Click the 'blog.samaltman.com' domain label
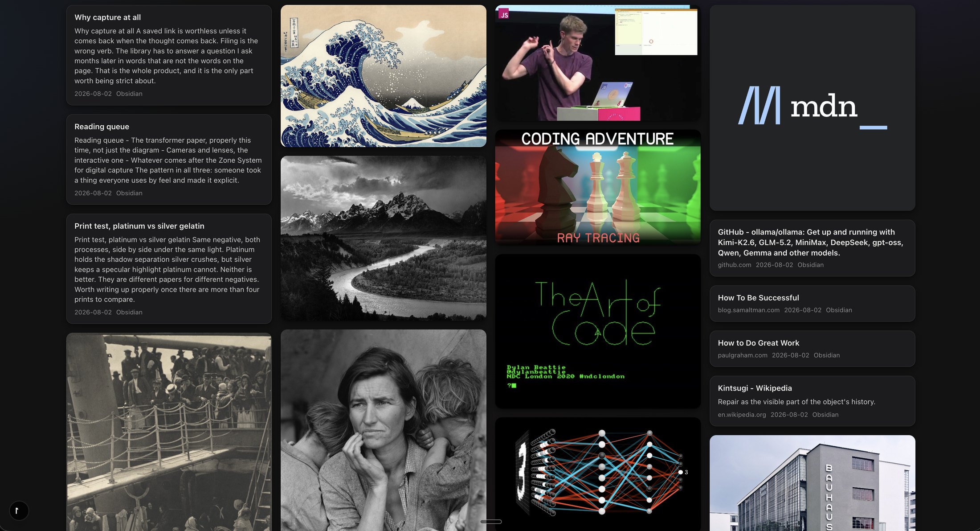 (748, 310)
